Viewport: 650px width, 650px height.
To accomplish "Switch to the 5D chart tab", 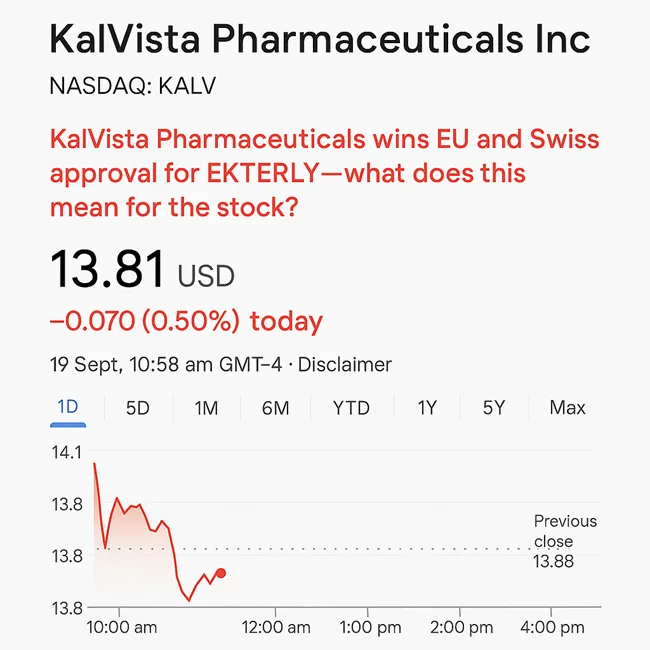I will coord(137,408).
